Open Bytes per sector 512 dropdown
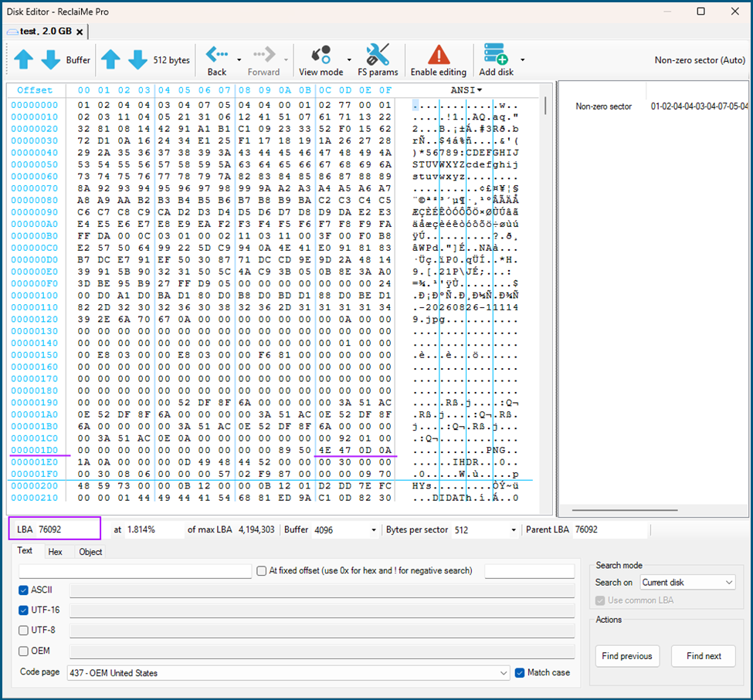This screenshot has height=700, width=753. [514, 530]
